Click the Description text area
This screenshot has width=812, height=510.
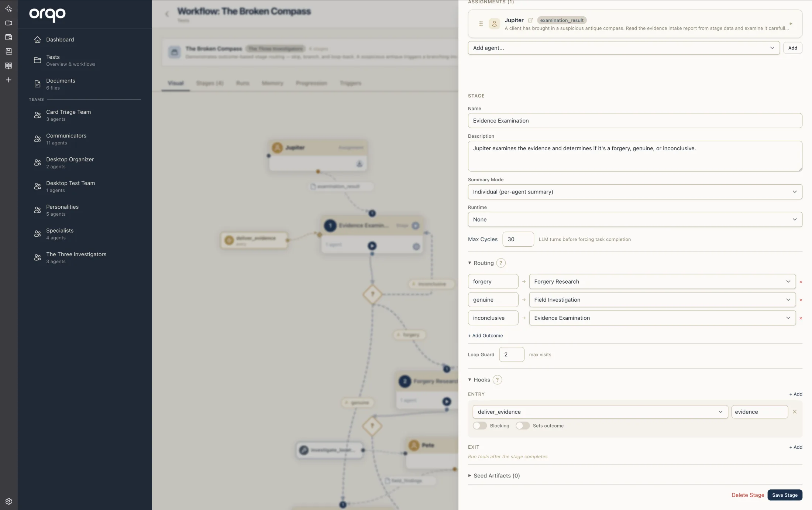point(635,156)
